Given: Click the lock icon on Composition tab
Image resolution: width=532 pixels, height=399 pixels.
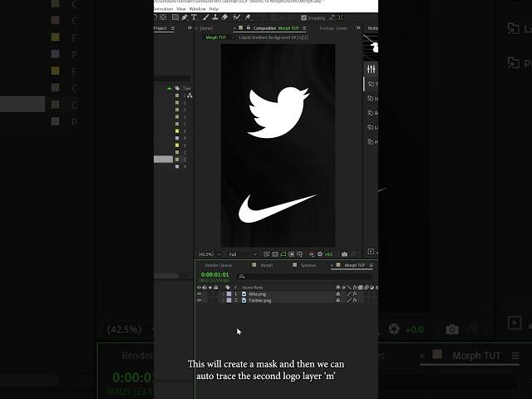Looking at the screenshot, I should click(x=249, y=27).
